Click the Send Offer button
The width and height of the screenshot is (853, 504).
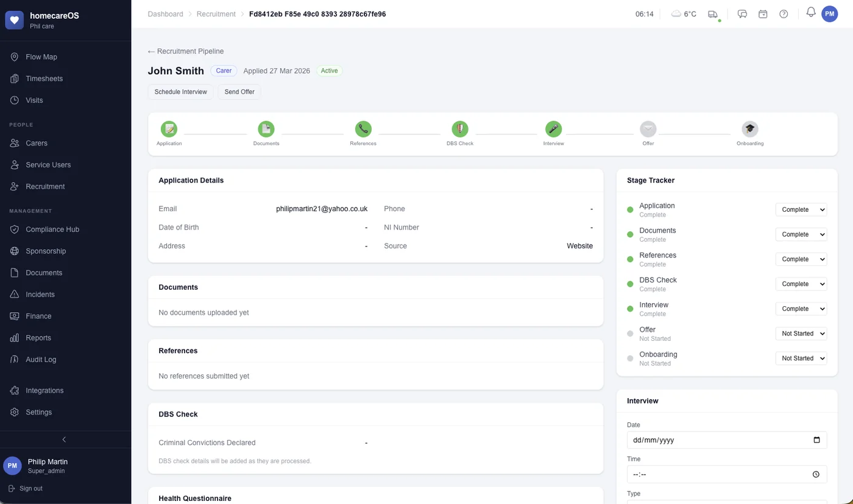coord(239,92)
